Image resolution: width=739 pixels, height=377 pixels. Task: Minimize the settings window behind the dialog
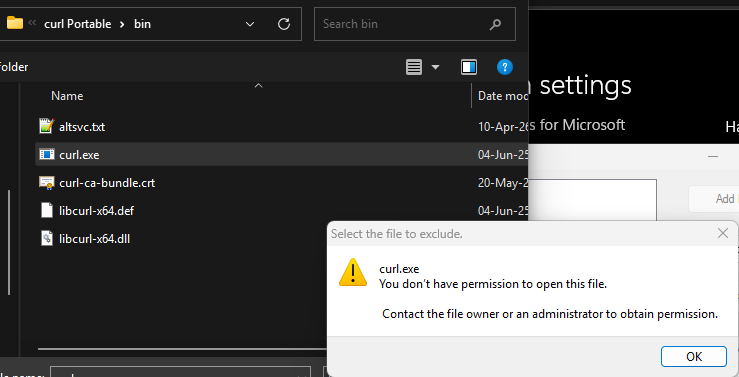tap(713, 156)
